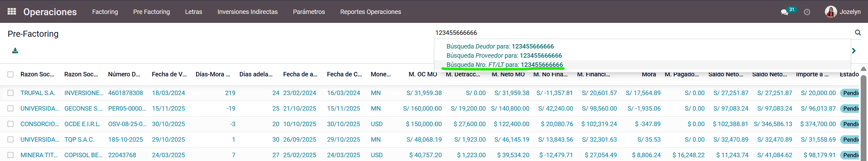
Task: Choose Búsqueda Nro. FT/LT search suggestion
Action: 504,65
